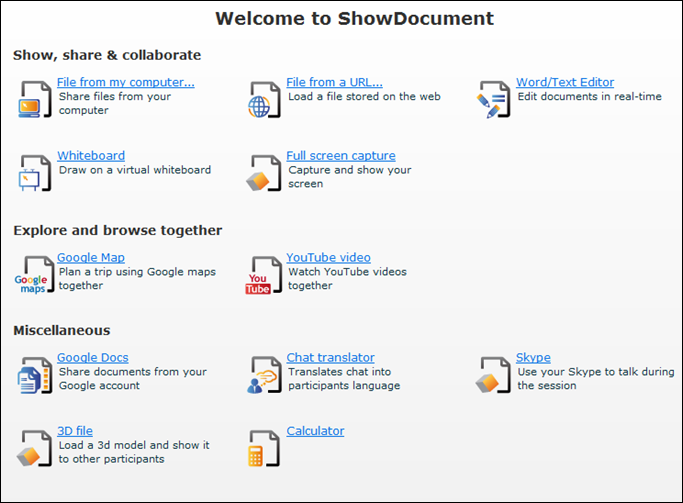Image resolution: width=683 pixels, height=503 pixels.
Task: Open the Google Map link
Action: point(91,257)
